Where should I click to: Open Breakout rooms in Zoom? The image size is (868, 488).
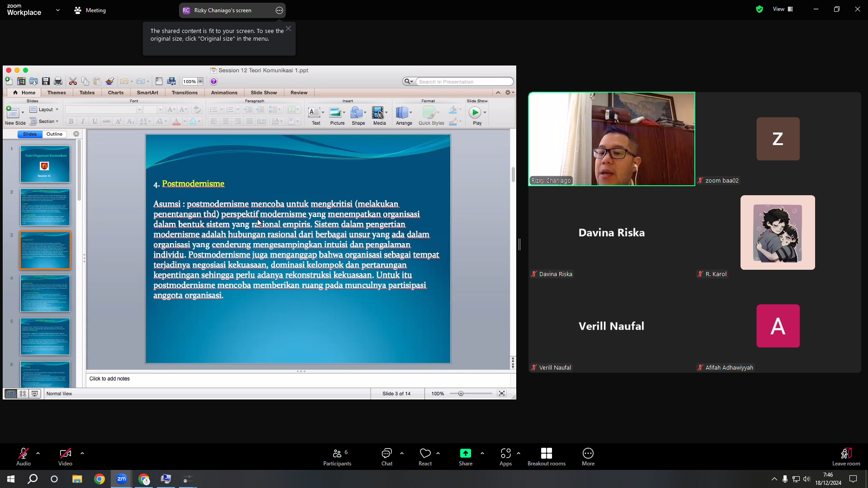(x=547, y=457)
